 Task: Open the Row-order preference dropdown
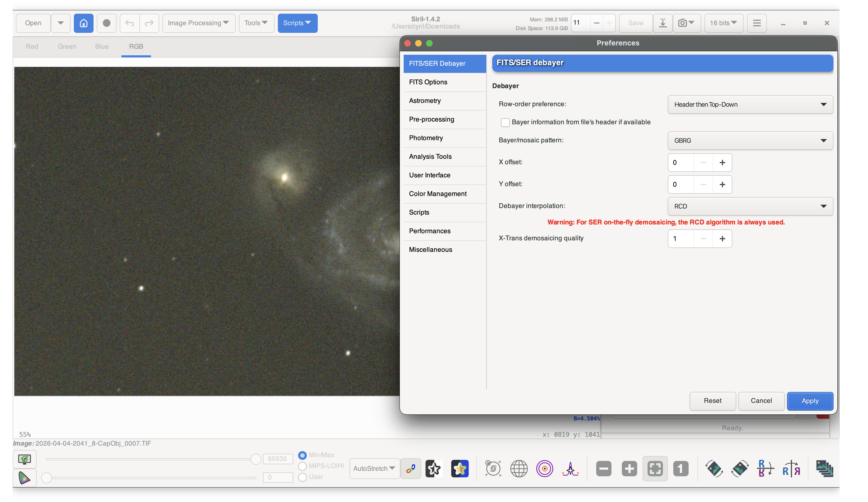tap(750, 105)
